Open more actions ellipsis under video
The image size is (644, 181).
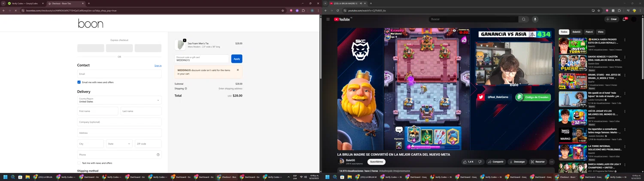coord(552,162)
